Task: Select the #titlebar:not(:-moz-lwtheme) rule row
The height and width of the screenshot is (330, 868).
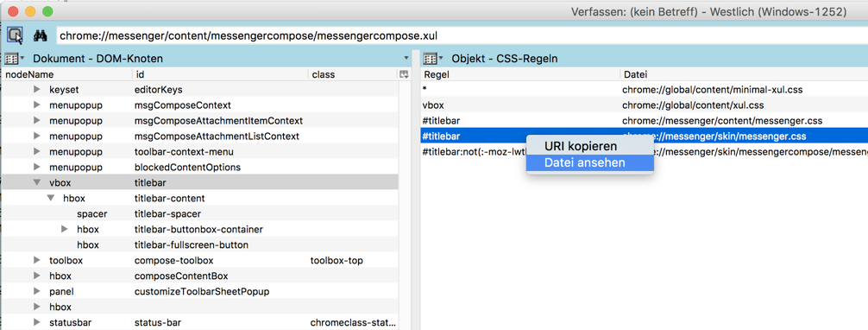Action: (645, 151)
